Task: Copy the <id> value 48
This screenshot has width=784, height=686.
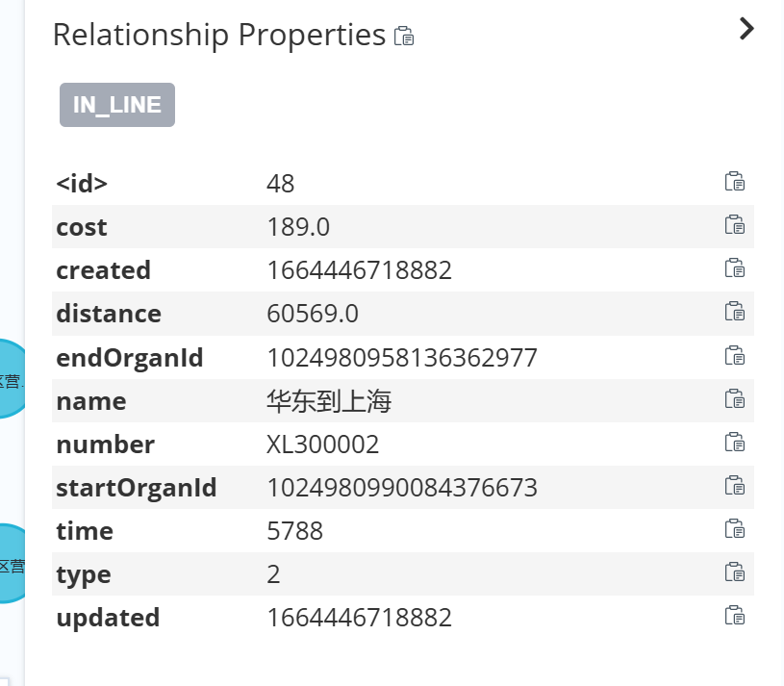Action: click(734, 182)
